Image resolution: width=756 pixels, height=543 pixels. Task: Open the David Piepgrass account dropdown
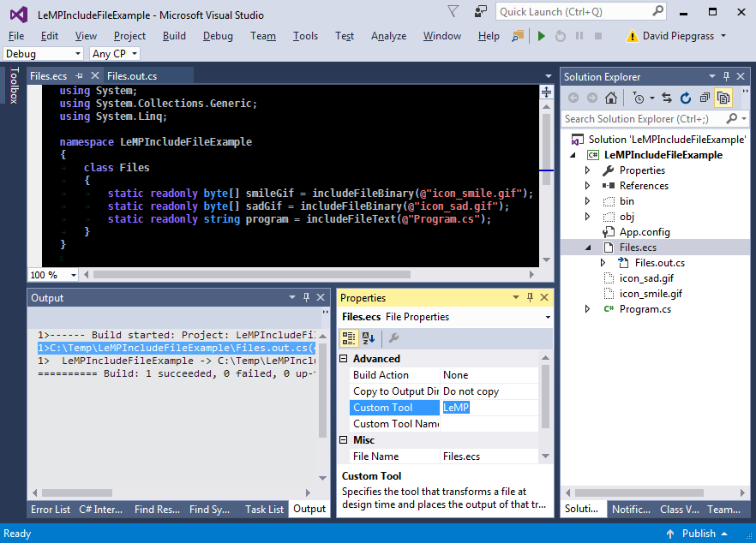click(x=723, y=36)
